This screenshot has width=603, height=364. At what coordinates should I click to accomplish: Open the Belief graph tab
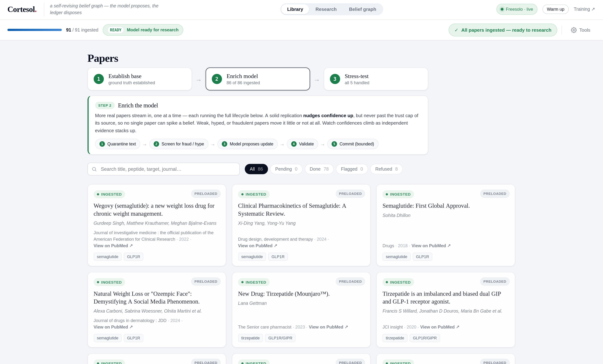[x=362, y=9]
